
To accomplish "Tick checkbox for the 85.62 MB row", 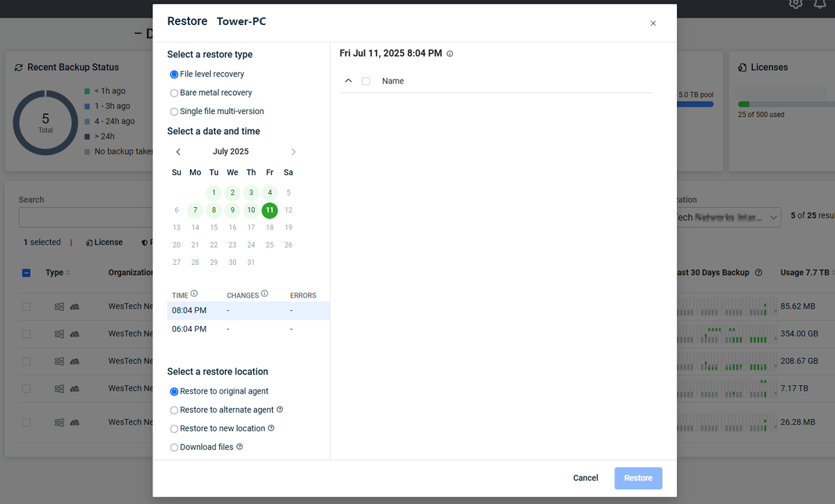I will pos(26,307).
